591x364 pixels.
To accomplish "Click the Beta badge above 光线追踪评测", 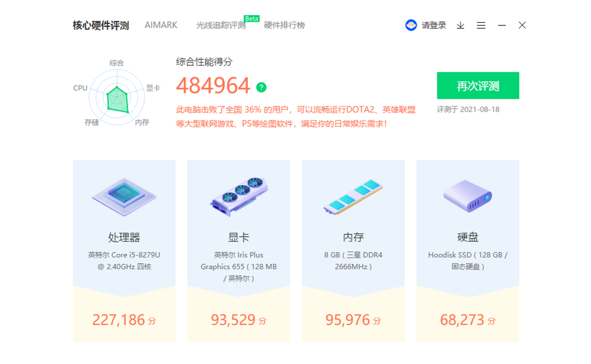I will 252,19.
